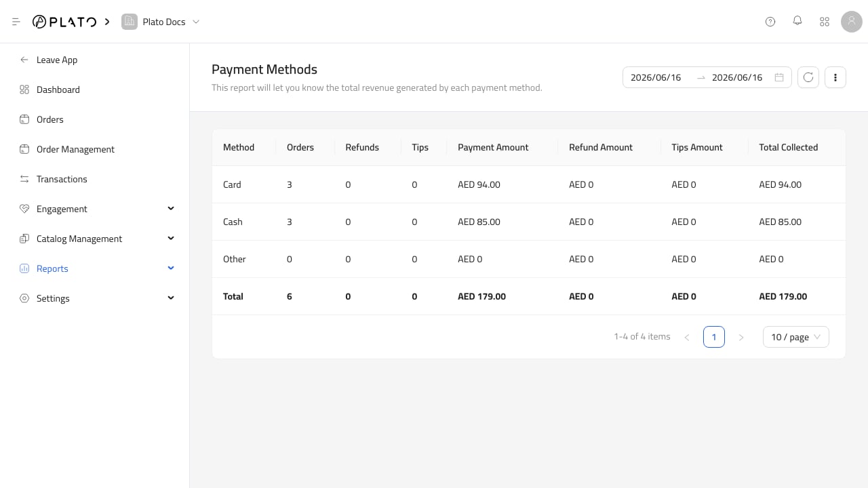The height and width of the screenshot is (488, 868).
Task: Collapse the Reports submenu chevron
Action: point(171,268)
